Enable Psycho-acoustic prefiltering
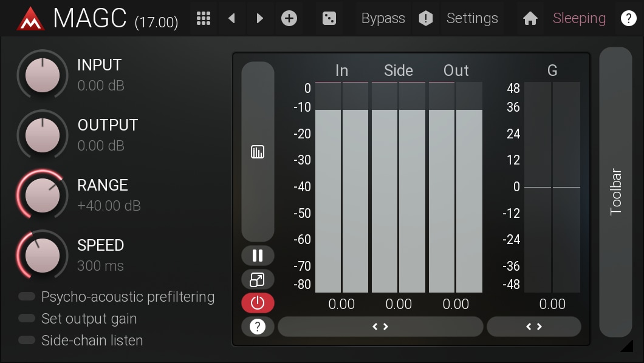This screenshot has height=363, width=644. click(x=27, y=297)
